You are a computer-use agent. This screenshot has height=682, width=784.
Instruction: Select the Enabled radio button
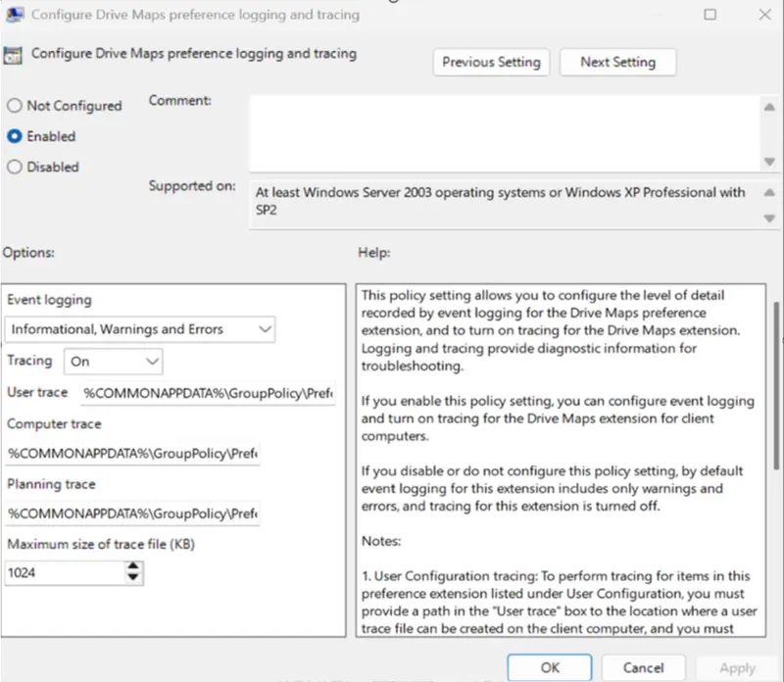coord(15,136)
